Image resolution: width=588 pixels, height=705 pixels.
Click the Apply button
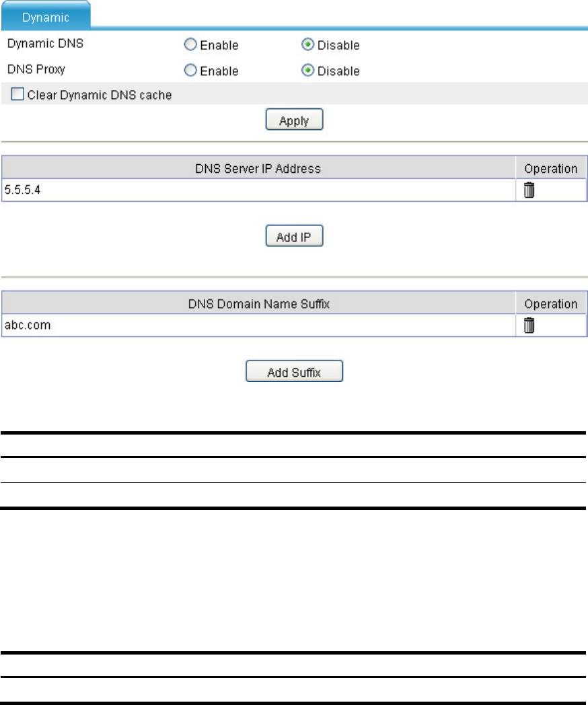pos(295,120)
